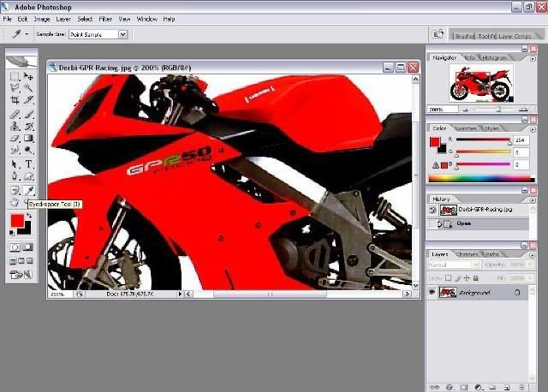Toggle lock all in Layers panel
548x392 pixels.
[x=476, y=278]
